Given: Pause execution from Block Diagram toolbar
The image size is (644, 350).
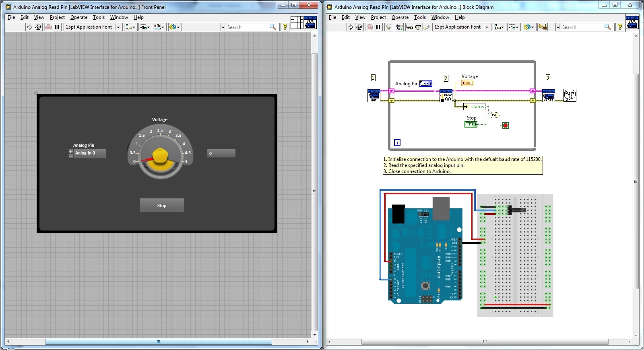Looking at the screenshot, I should pos(378,27).
